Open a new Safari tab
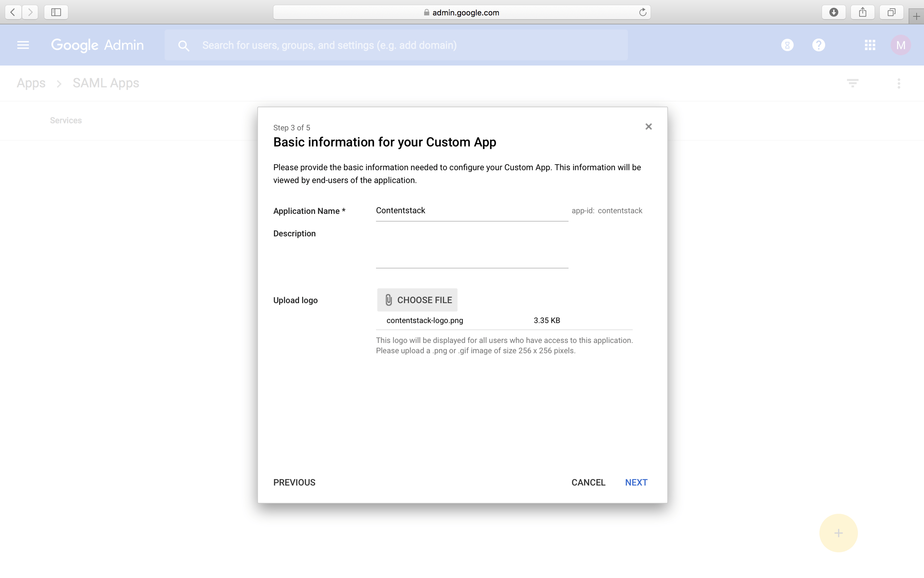Screen dimensions: 924x578 click(x=916, y=16)
